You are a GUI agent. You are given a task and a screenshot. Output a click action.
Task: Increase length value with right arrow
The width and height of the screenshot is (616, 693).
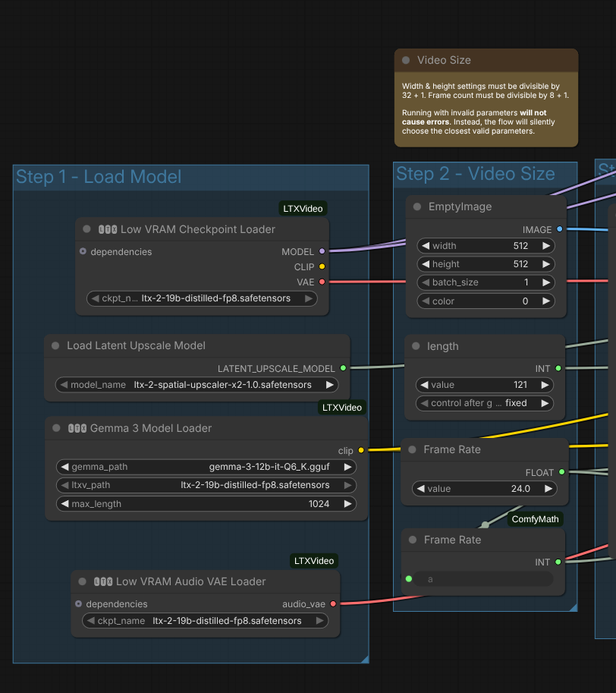pos(545,385)
